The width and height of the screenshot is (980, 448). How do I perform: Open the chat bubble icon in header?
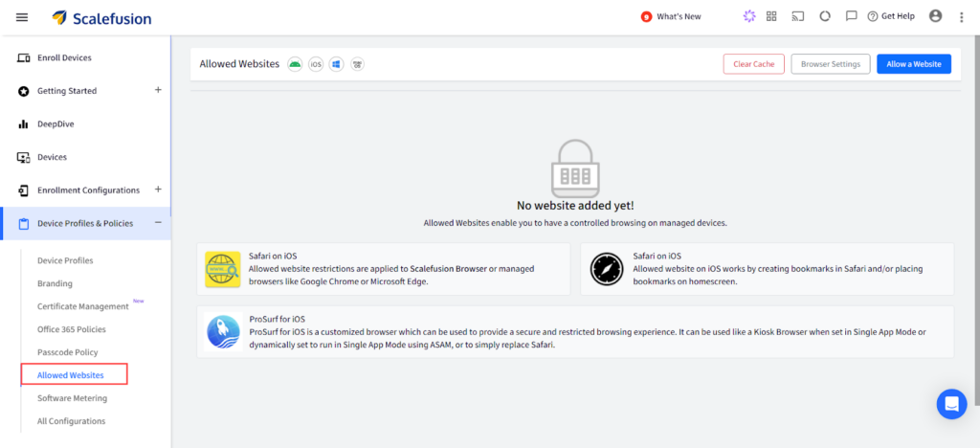(851, 17)
